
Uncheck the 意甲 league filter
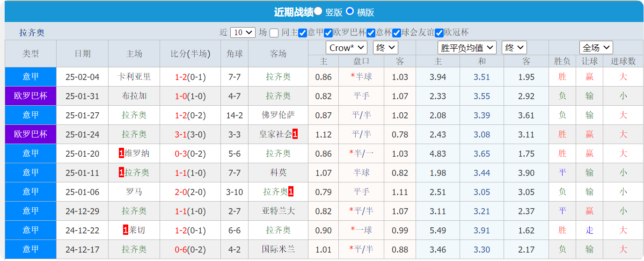pyautogui.click(x=302, y=33)
